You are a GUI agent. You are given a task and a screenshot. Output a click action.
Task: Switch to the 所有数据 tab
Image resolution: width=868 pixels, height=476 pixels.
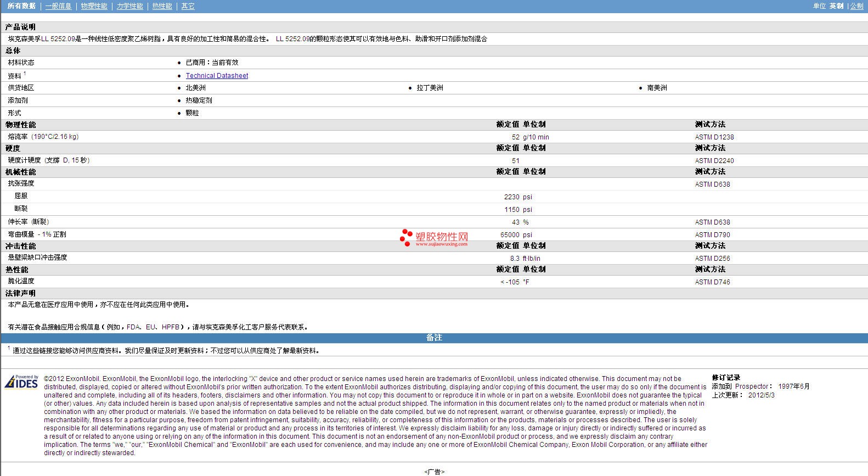21,6
